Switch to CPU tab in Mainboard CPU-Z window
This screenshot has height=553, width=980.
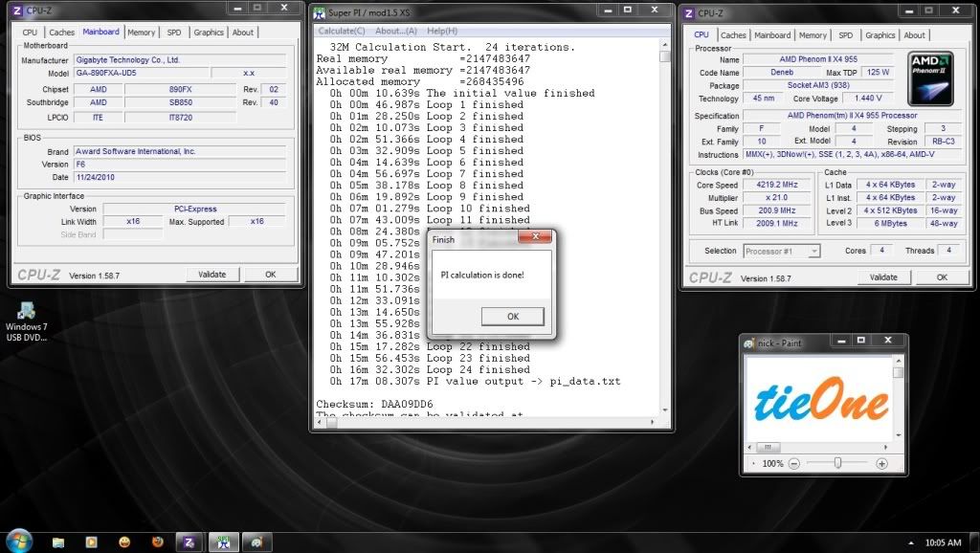tap(30, 33)
